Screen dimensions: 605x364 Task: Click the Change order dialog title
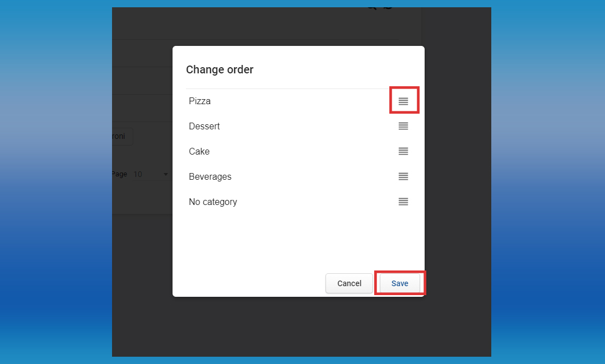220,70
